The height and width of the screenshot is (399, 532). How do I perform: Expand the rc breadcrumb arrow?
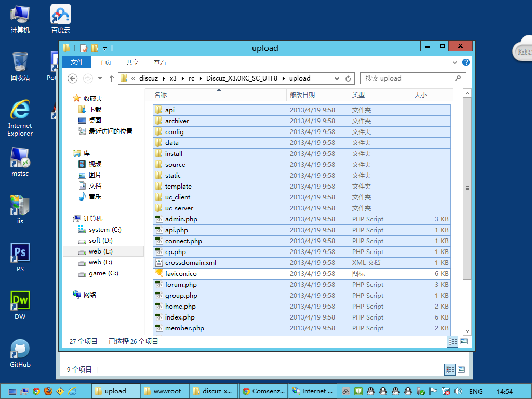(x=200, y=78)
